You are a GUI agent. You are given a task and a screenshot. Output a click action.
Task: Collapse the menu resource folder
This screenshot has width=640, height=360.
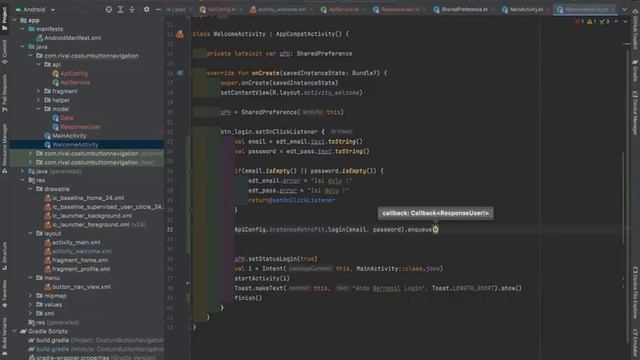click(31, 278)
